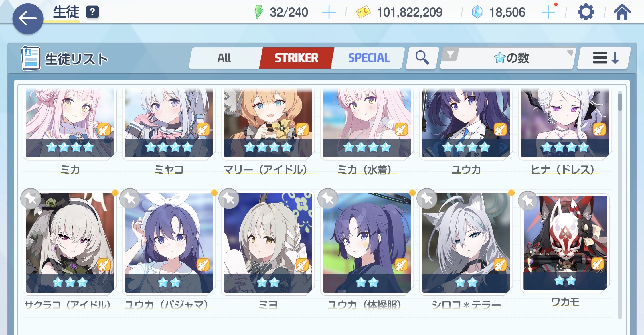Screen dimensions: 644x335
Task: Go to the home screen icon
Action: click(622, 12)
